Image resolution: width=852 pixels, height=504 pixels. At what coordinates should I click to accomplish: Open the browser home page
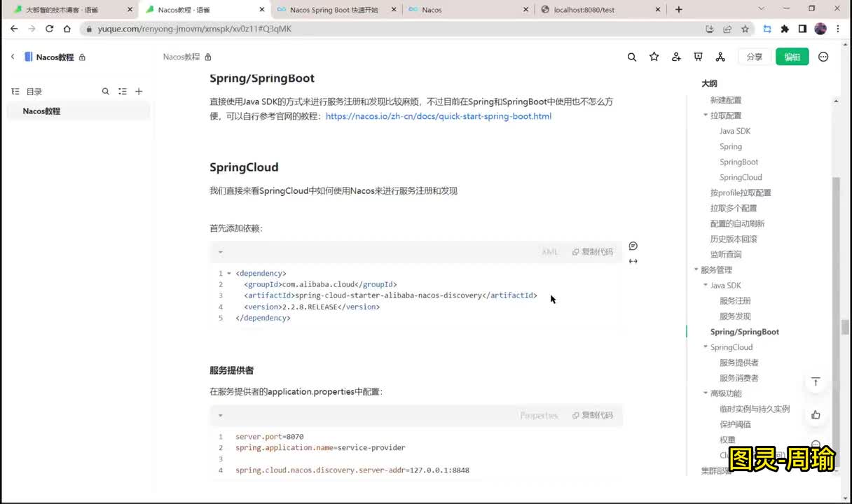pyautogui.click(x=67, y=29)
